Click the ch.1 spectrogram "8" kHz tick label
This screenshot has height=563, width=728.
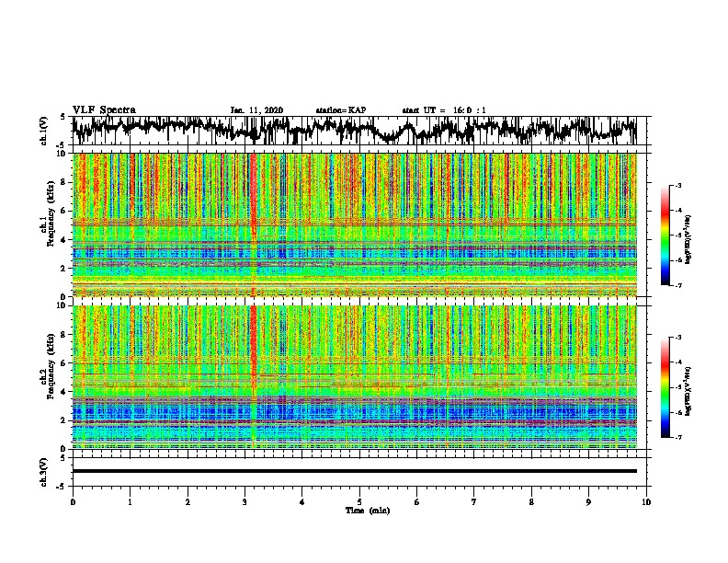click(64, 182)
